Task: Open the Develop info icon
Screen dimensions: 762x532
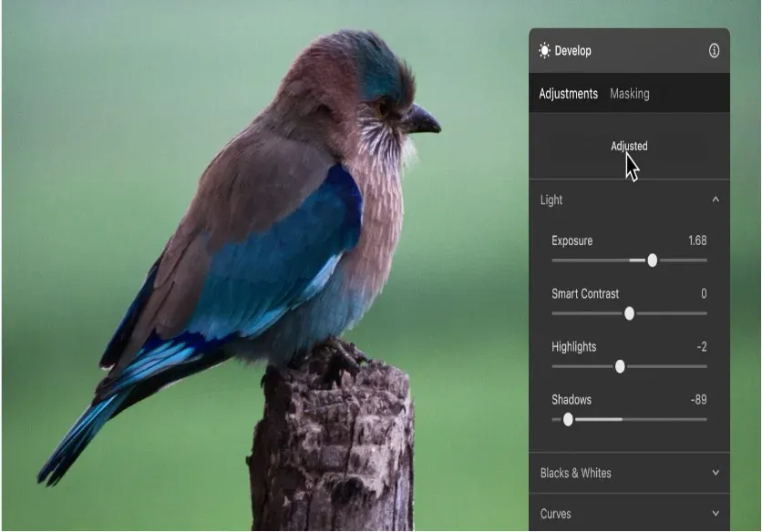Action: pyautogui.click(x=714, y=50)
